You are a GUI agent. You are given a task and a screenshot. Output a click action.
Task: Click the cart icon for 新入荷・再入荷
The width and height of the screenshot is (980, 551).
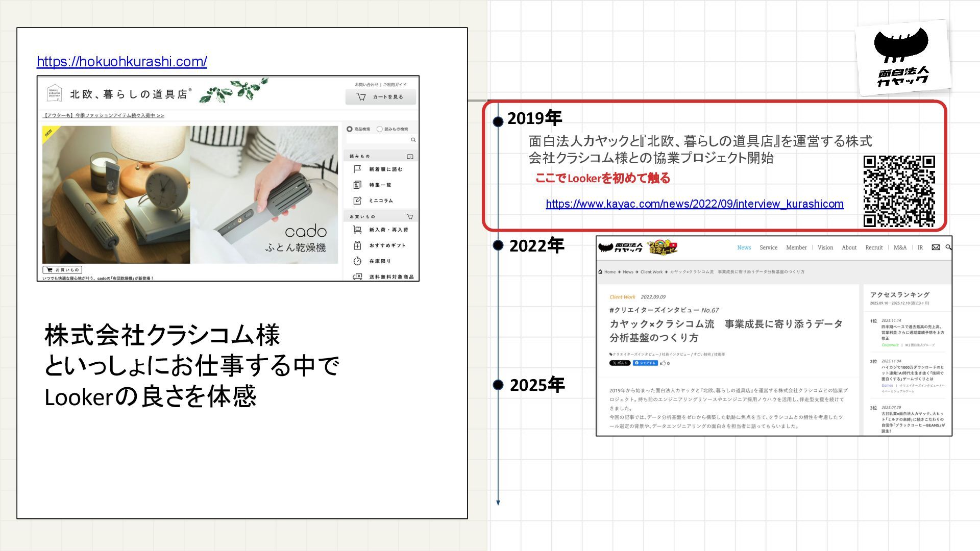pyautogui.click(x=357, y=230)
